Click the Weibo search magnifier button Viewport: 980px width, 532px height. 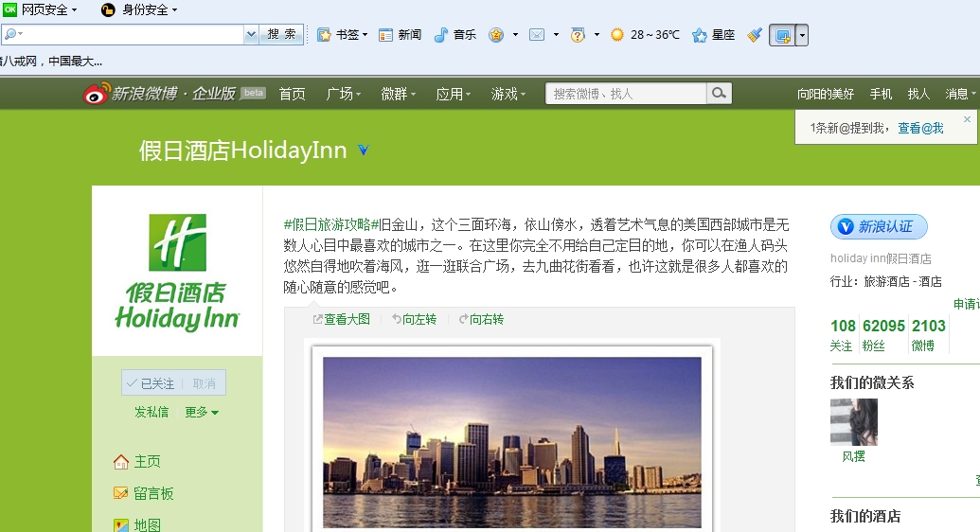(x=719, y=94)
